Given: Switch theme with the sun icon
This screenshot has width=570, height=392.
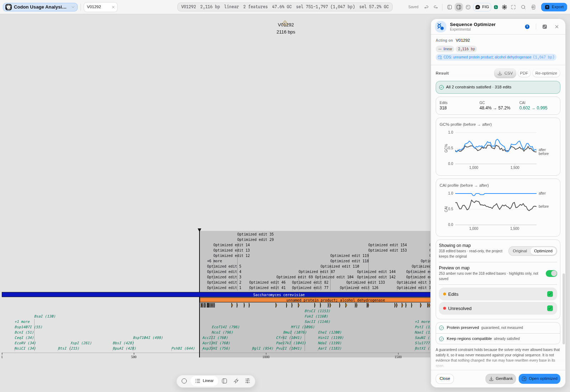Looking at the screenshot, I should click(x=504, y=7).
